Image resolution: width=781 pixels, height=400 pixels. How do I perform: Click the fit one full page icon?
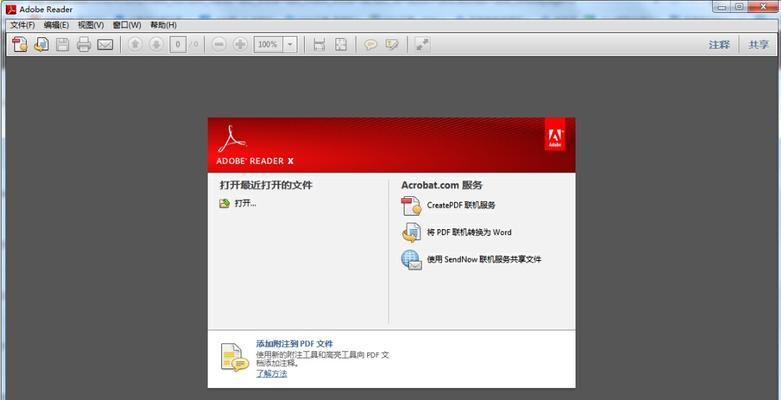[341, 44]
